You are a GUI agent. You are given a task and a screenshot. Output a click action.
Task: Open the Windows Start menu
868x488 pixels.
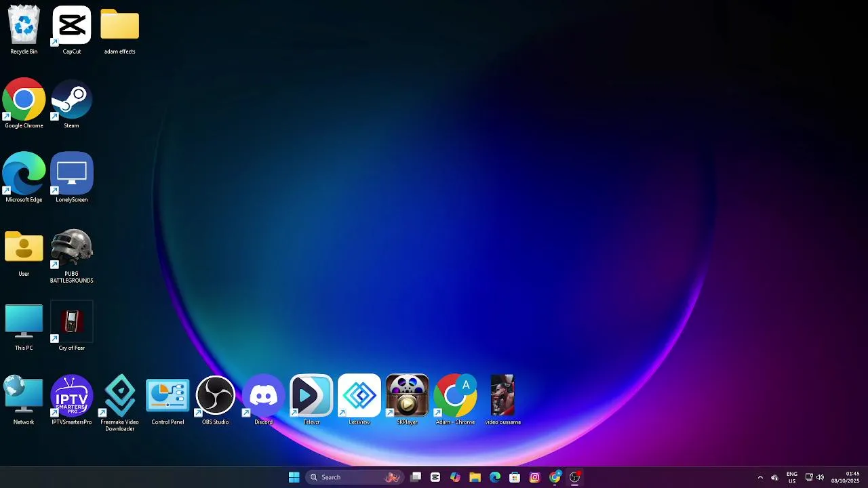click(x=294, y=477)
